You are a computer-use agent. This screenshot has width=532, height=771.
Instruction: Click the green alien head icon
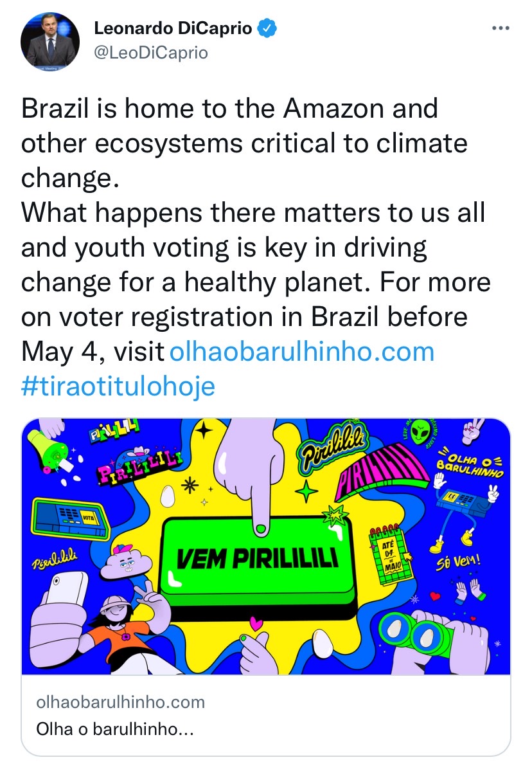click(x=420, y=431)
